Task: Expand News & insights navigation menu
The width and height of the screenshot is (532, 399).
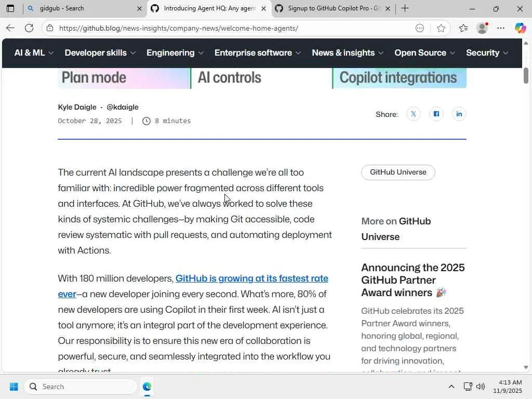Action: pos(347,52)
